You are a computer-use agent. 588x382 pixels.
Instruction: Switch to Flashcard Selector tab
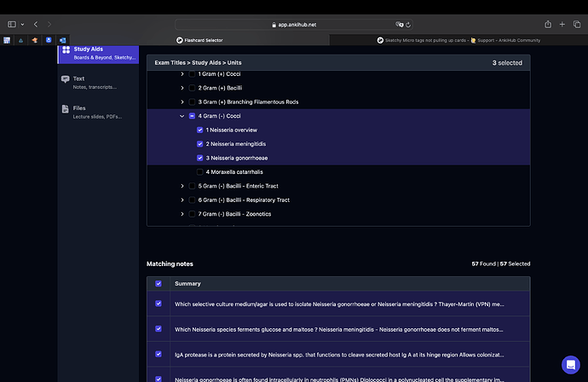click(200, 40)
